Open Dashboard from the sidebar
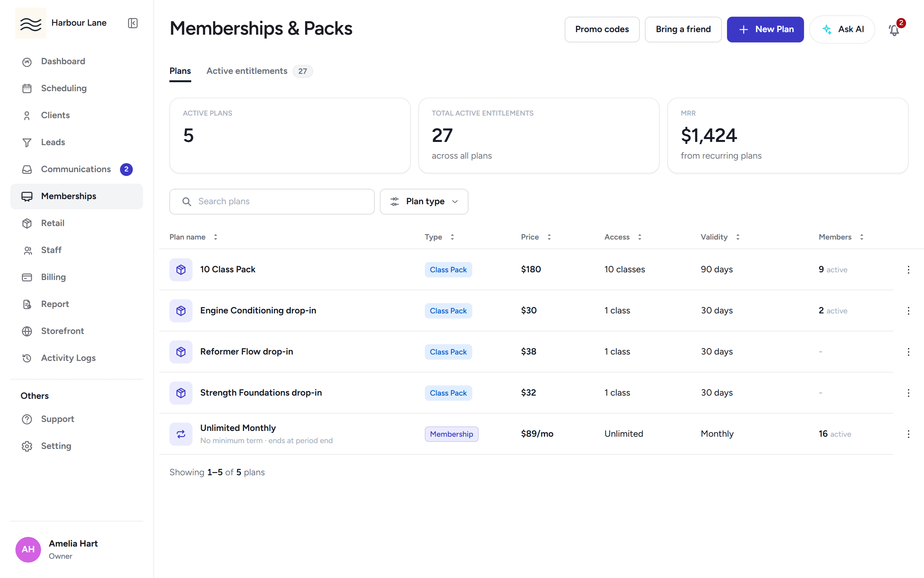924x578 pixels. click(76, 62)
